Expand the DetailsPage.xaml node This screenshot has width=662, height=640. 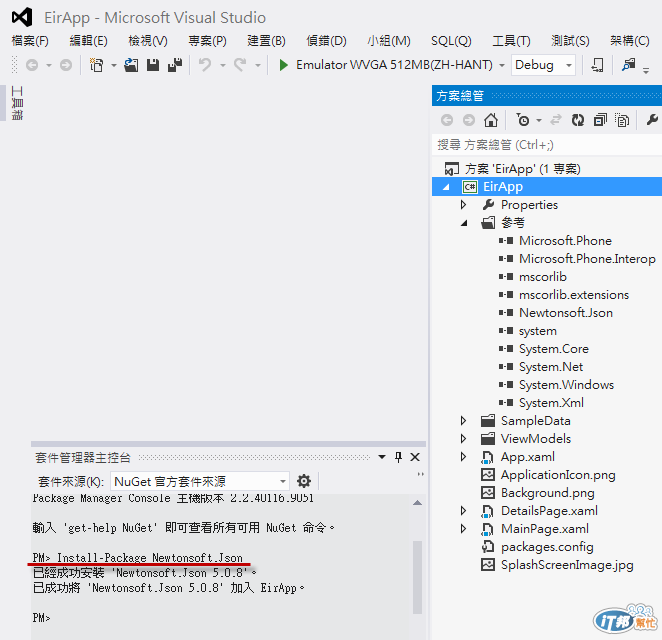click(x=464, y=511)
